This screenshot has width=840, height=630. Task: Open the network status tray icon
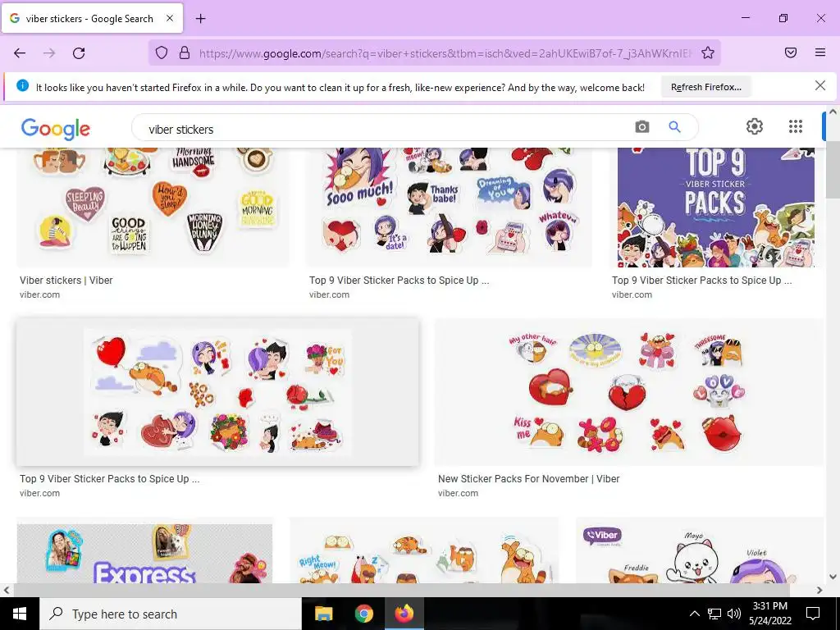714,614
